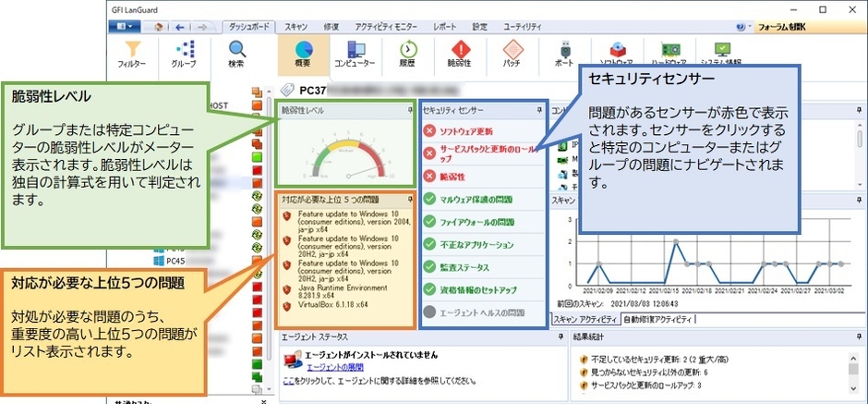Pin the 脆弱性レベル panel
This screenshot has width=868, height=404.
[x=410, y=110]
